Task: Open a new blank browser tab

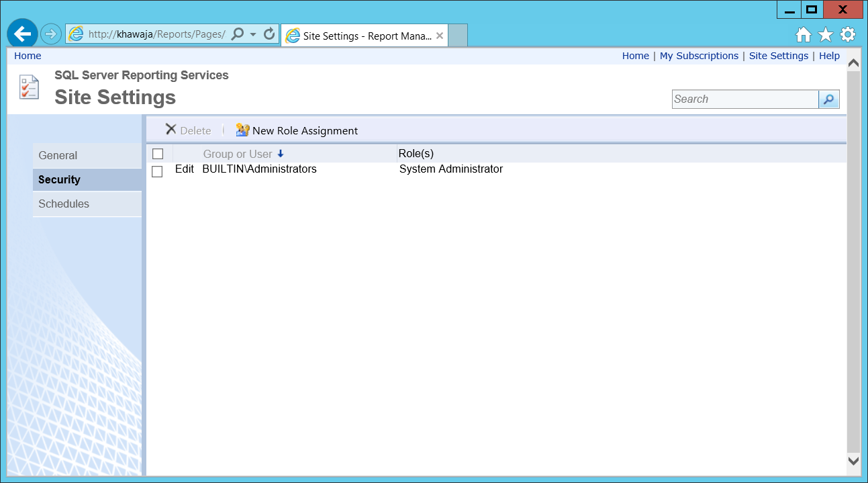Action: 457,36
